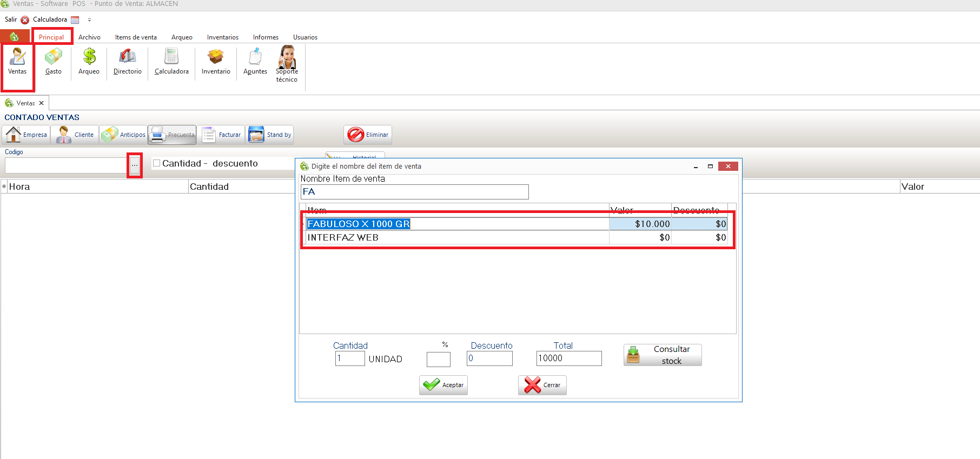Screen dimensions: 980x459
Task: Open the Directorio book icon
Action: click(127, 62)
